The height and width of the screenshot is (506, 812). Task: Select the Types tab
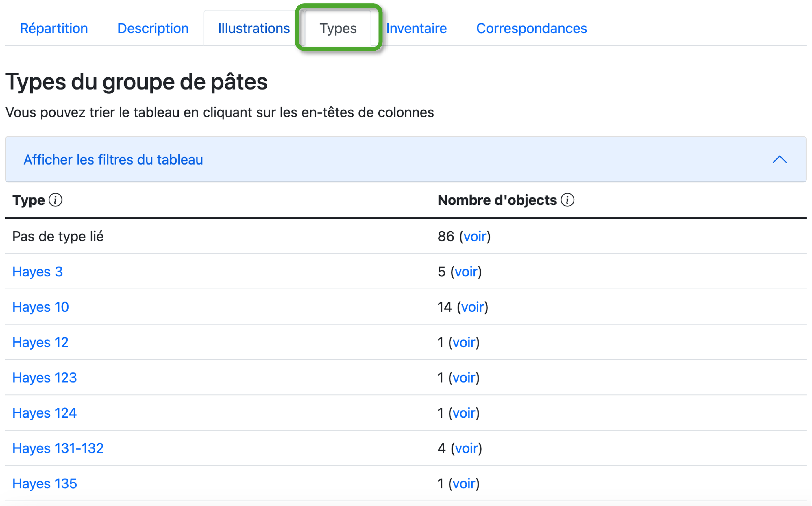tap(338, 28)
